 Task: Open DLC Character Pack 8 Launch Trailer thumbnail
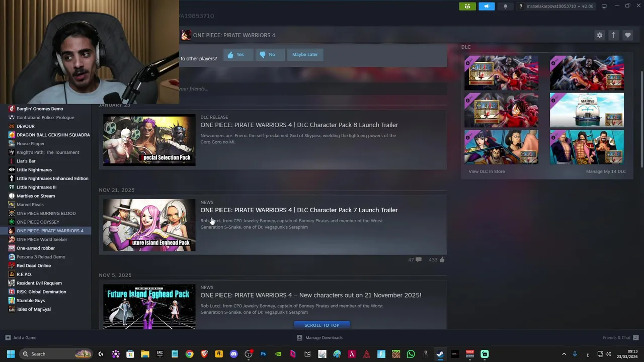149,140
